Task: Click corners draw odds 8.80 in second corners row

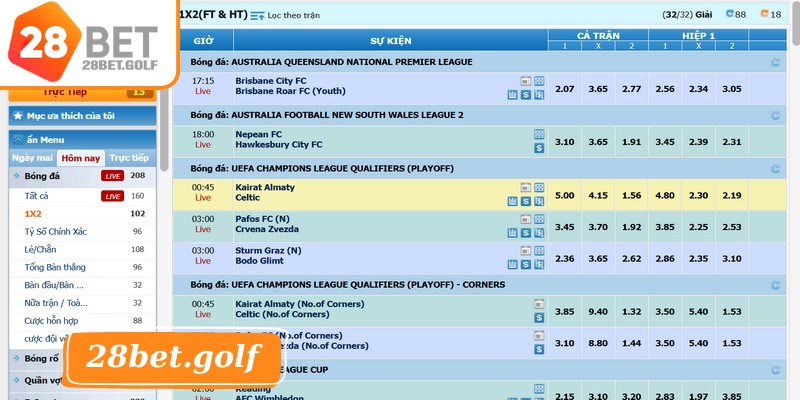Action: (598, 343)
